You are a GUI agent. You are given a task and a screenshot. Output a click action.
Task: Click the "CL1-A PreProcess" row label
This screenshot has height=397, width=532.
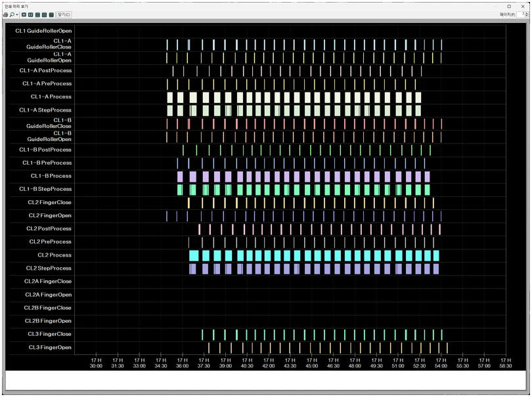tap(47, 84)
